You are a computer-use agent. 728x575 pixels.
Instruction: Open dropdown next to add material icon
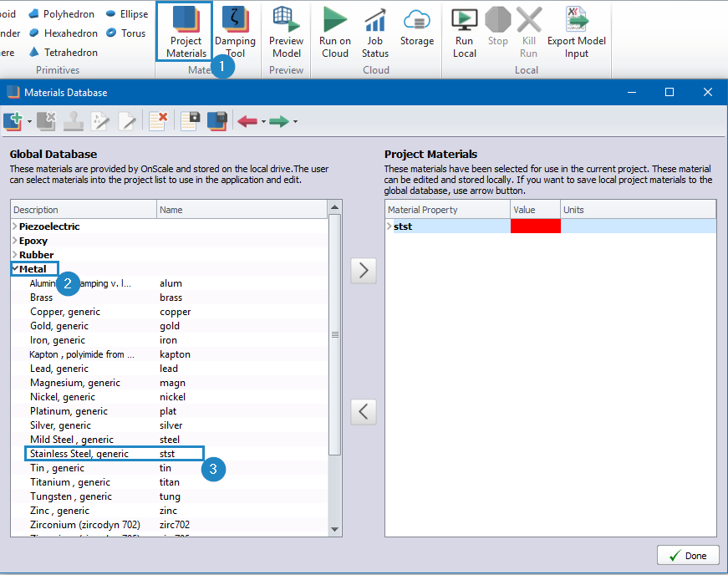click(x=29, y=121)
